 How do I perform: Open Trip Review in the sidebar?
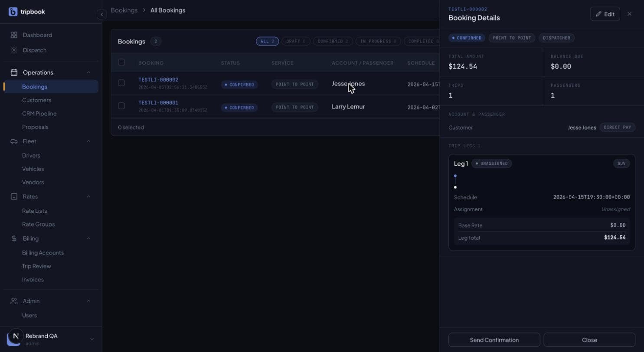pyautogui.click(x=36, y=266)
